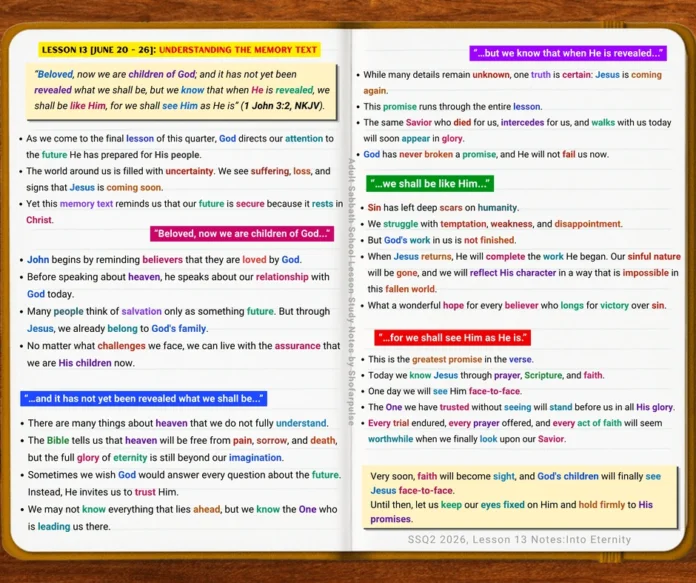Image resolution: width=696 pixels, height=583 pixels.
Task: Select the phrase "reflect His character"
Action: pos(513,273)
